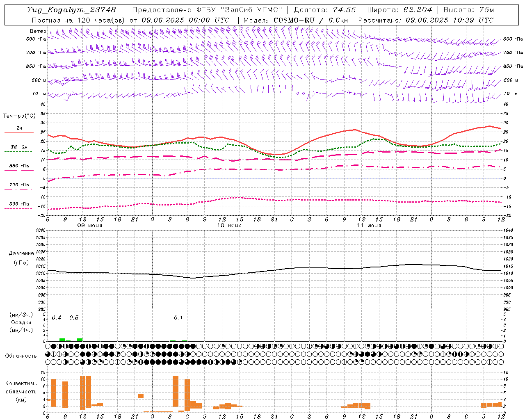Click the 11 июня date label
Viewport: 525px width, 420px height.
[x=369, y=226]
